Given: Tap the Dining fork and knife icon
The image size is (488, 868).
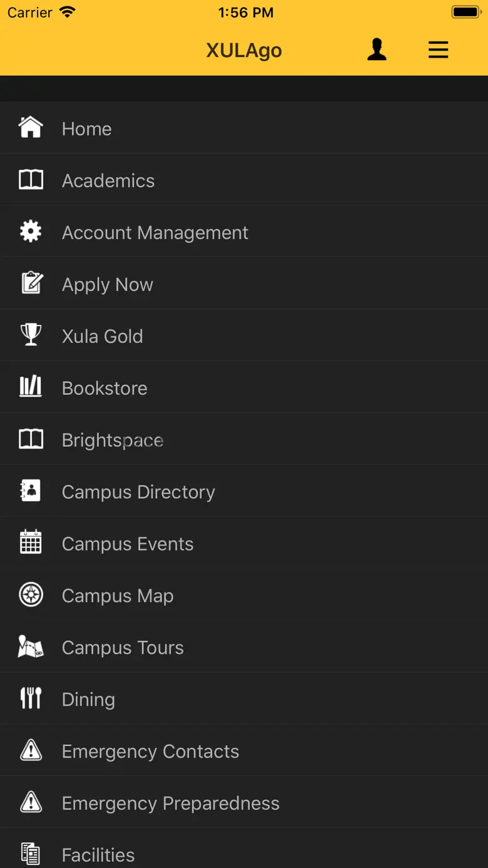Looking at the screenshot, I should (x=31, y=698).
